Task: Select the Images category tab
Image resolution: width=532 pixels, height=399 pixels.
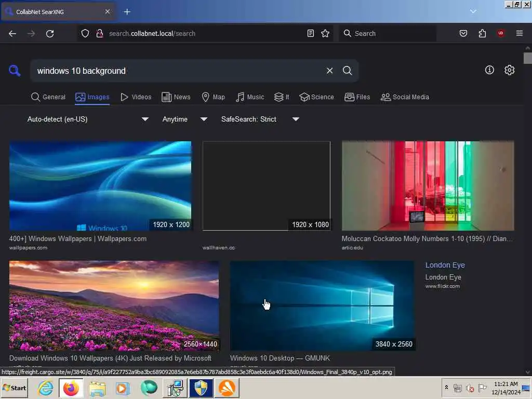Action: [x=92, y=97]
